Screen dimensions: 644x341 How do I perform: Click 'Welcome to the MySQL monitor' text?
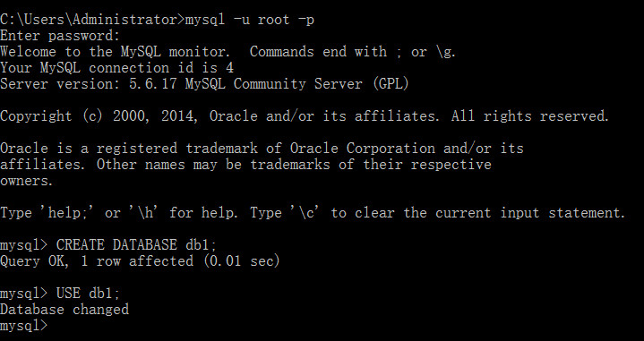point(115,52)
